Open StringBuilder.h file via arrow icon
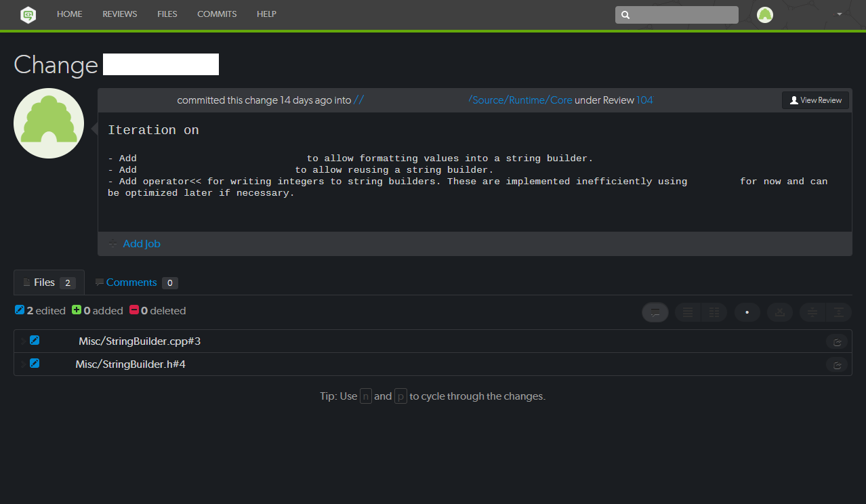Screen dimensions: 866x504 click(x=837, y=365)
